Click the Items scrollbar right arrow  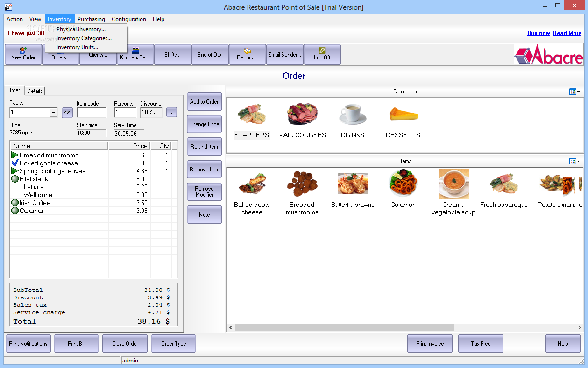pos(580,328)
